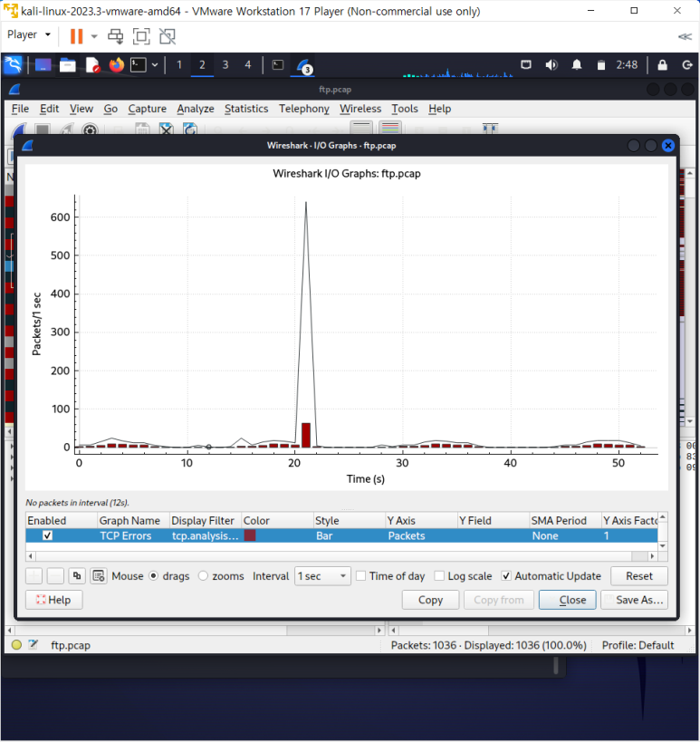The width and height of the screenshot is (700, 742).
Task: Send Ctrl+Alt+Del to virtual machine
Action: 115,36
